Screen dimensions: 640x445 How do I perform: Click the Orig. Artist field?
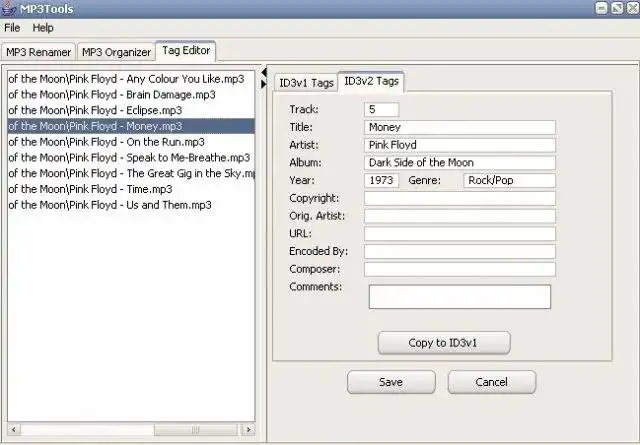460,216
